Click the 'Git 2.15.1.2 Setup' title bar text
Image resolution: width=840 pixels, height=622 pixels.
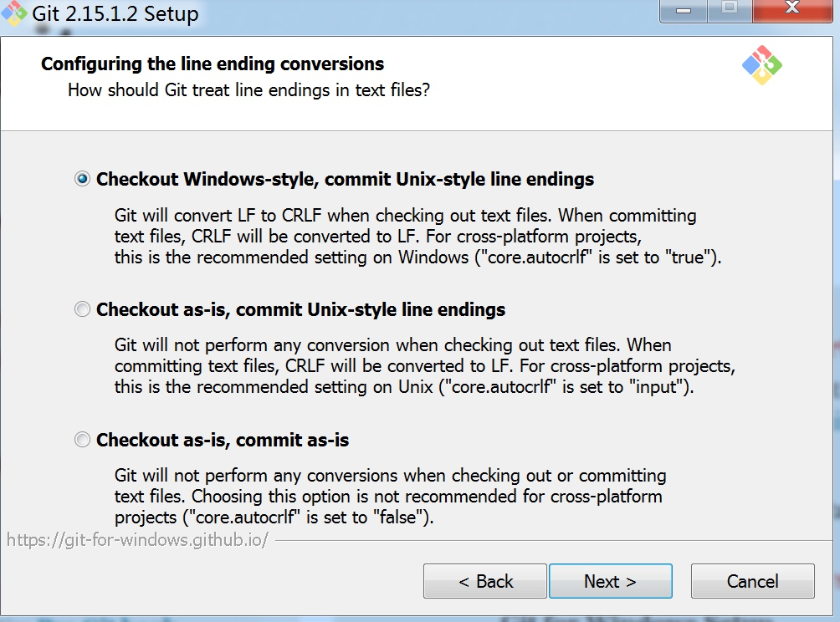click(x=115, y=13)
